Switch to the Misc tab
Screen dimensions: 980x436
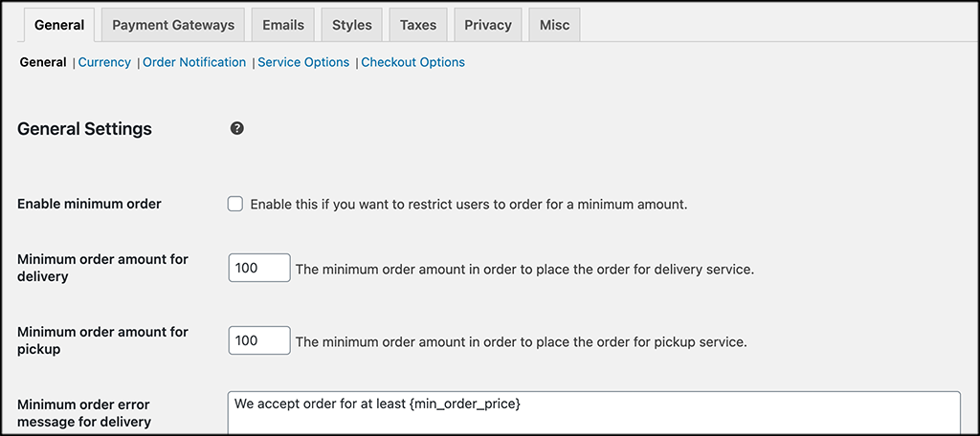554,25
